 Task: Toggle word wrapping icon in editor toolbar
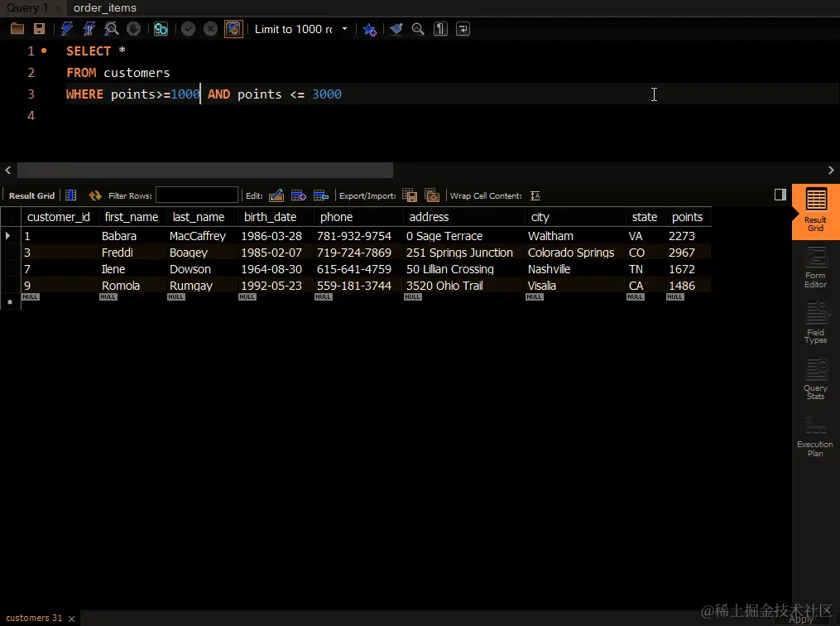(x=463, y=29)
